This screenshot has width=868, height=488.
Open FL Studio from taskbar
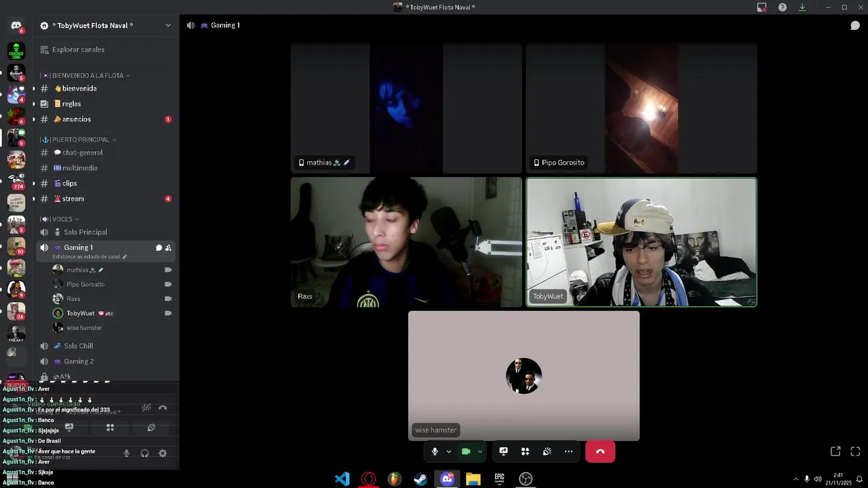pos(395,479)
